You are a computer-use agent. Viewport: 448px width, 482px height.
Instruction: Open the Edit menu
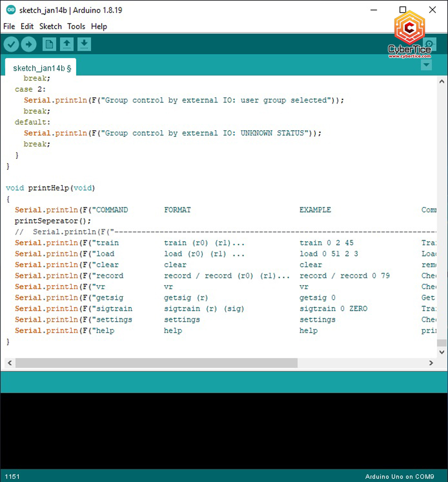coord(27,26)
